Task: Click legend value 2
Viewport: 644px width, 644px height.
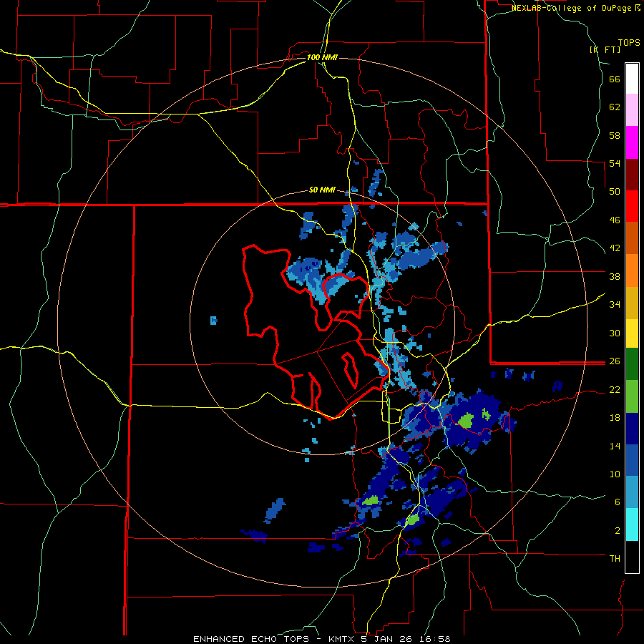Action: tap(618, 531)
